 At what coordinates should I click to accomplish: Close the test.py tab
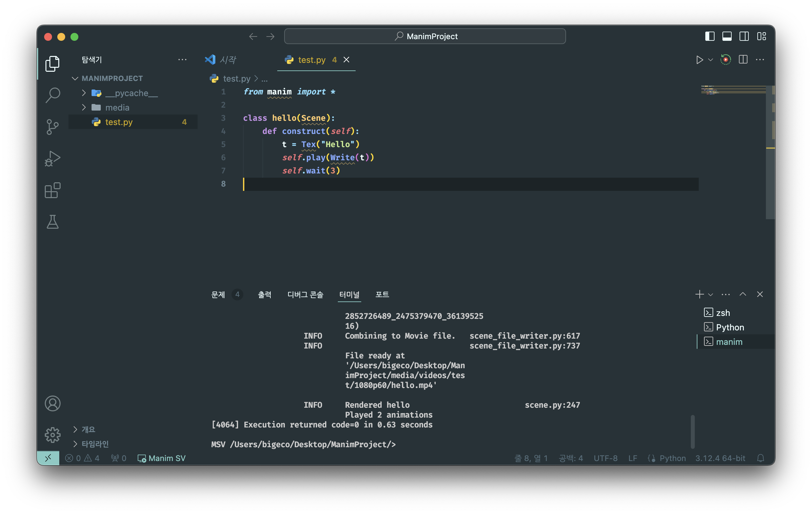(x=346, y=60)
